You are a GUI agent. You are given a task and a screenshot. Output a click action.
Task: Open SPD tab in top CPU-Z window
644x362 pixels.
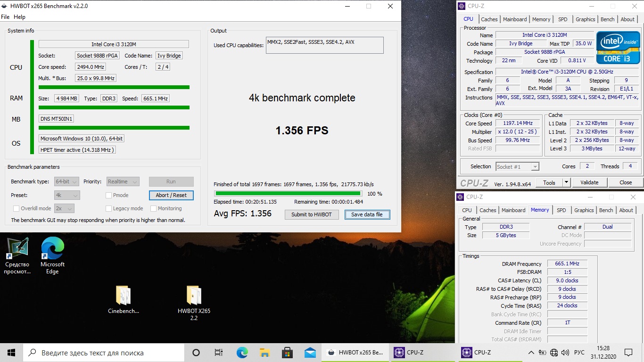coord(563,19)
